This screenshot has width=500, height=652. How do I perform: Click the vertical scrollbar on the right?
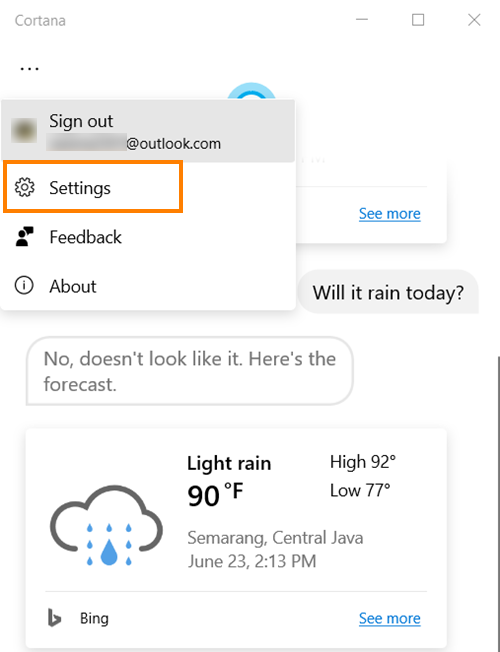[x=498, y=503]
